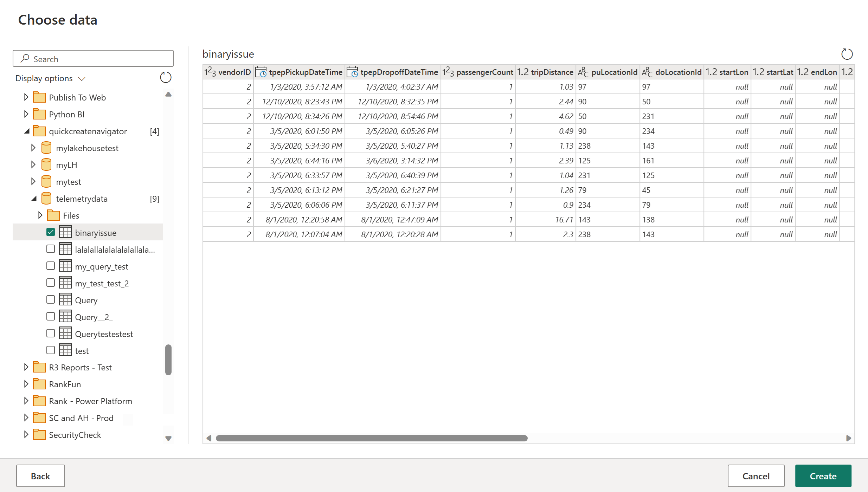868x492 pixels.
Task: Click the Cancel button
Action: [x=756, y=475]
